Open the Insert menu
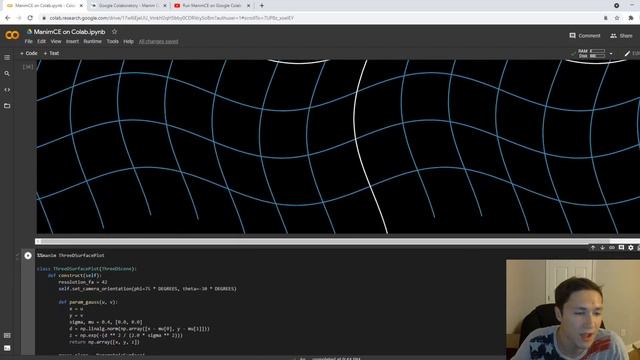Viewport: 640px width, 360px height. 72,41
